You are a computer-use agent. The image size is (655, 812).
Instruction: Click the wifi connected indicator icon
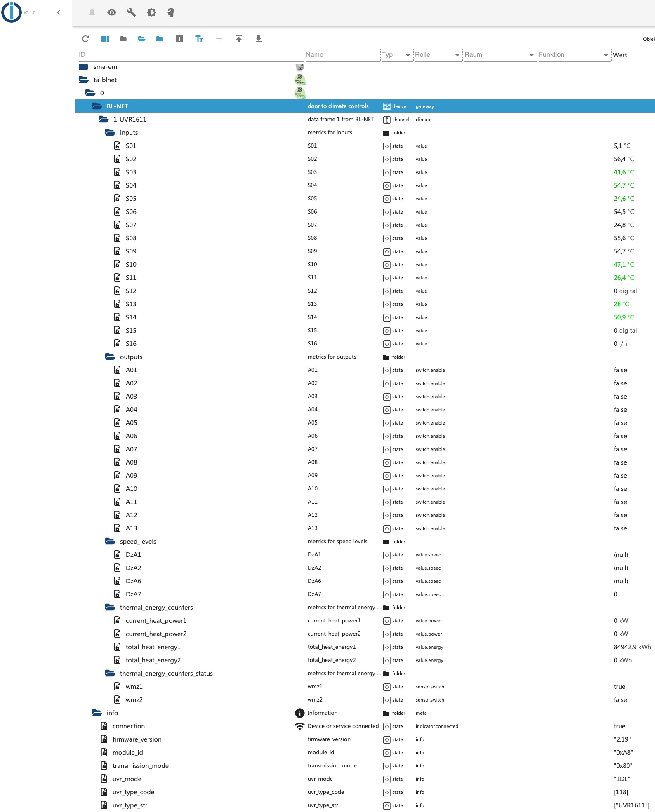(x=300, y=726)
